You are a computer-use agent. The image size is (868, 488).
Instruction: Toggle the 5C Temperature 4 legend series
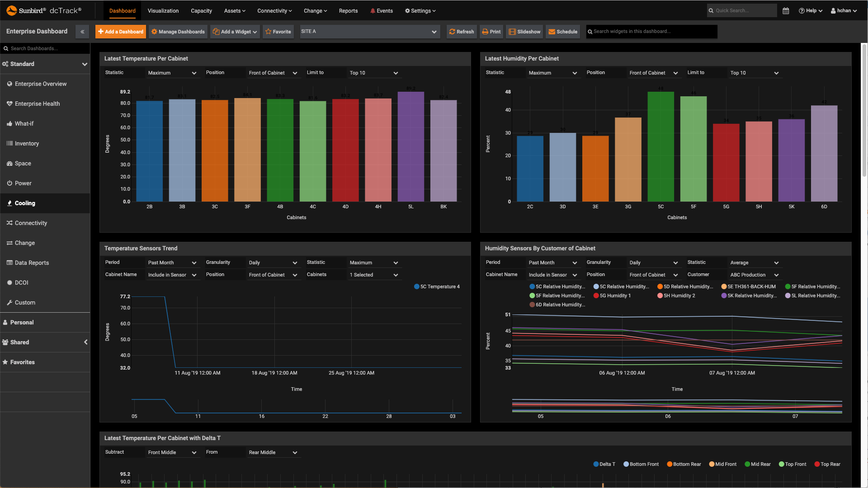click(437, 286)
